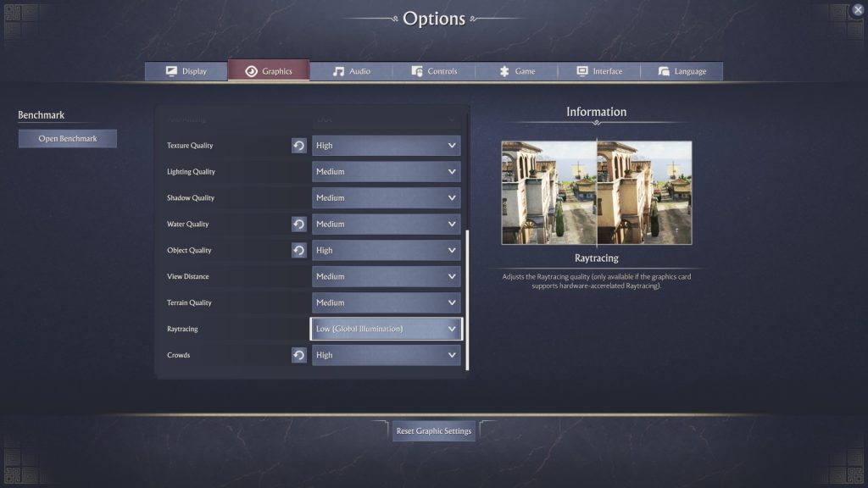Open the Terrain Quality dropdown
This screenshot has height=488, width=868.
pos(386,303)
